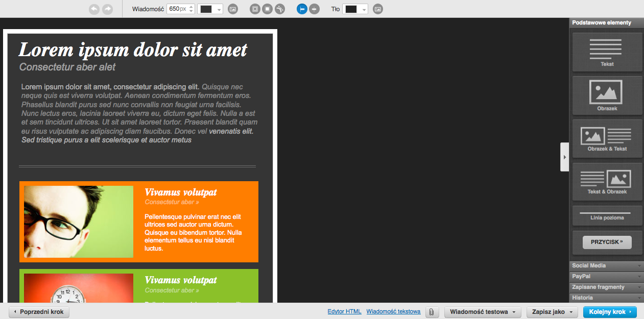Select the Obrazek element block
The height and width of the screenshot is (319, 644).
pos(607,95)
